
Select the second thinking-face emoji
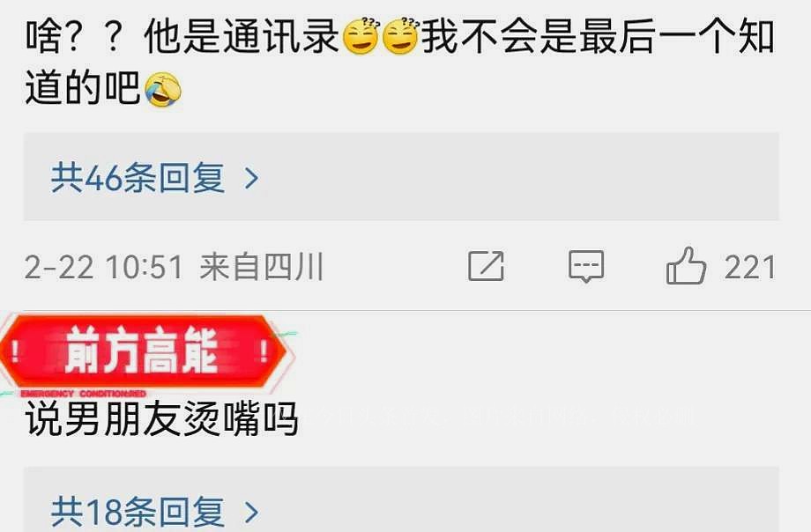coord(401,36)
